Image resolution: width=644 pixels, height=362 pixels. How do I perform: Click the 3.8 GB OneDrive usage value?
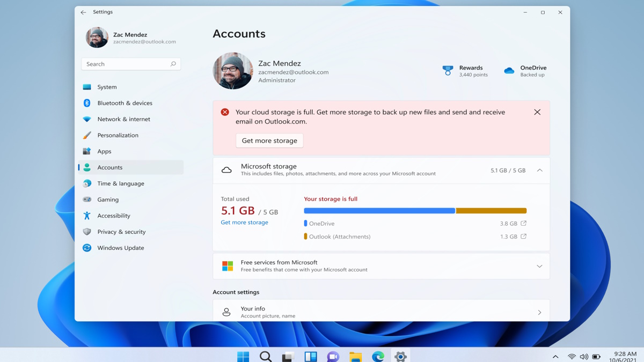click(x=509, y=224)
